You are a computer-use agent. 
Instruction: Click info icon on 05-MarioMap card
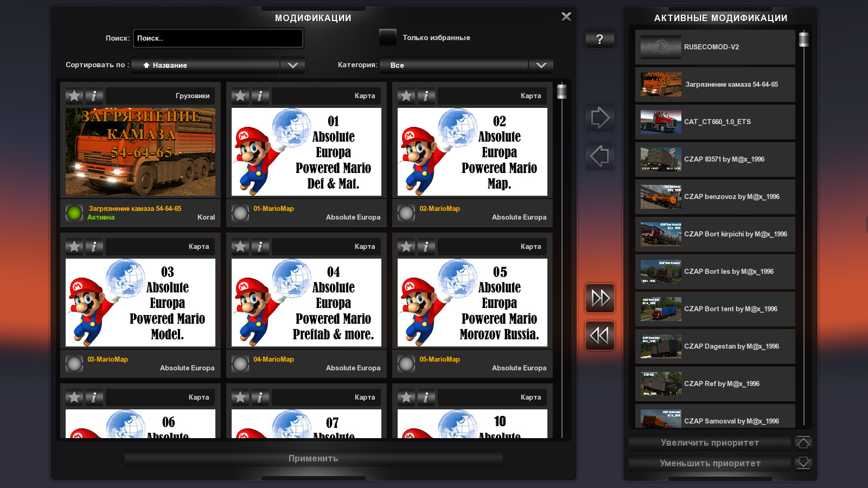pyautogui.click(x=426, y=247)
